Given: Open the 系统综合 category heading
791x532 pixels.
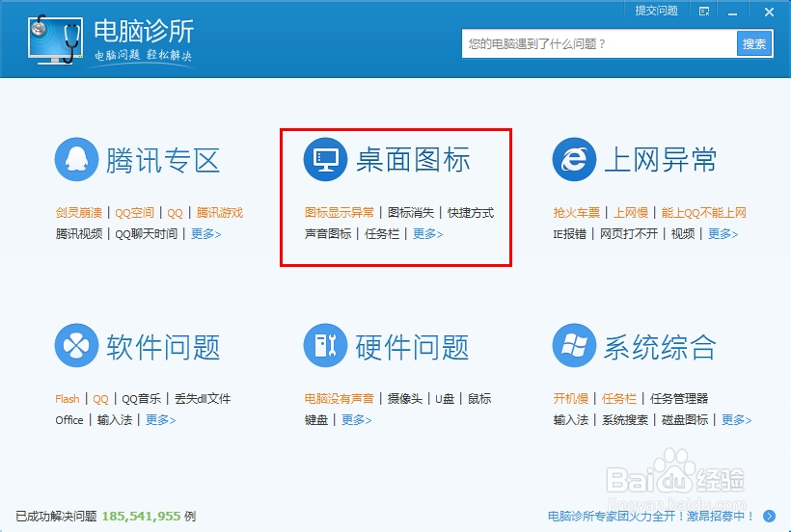Looking at the screenshot, I should (660, 347).
